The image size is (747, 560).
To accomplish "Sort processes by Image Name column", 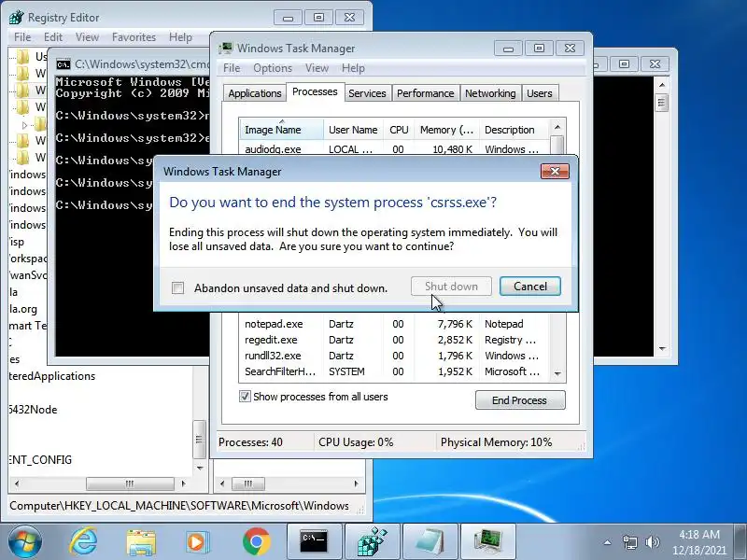I will tap(282, 130).
